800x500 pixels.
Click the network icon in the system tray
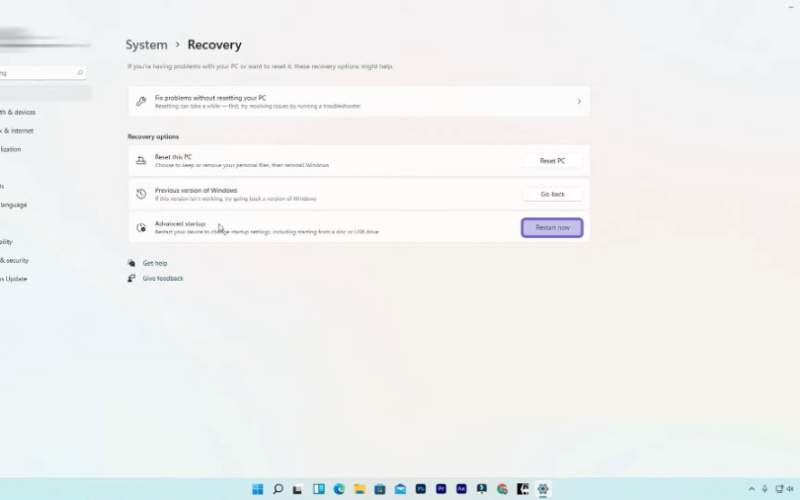point(779,489)
